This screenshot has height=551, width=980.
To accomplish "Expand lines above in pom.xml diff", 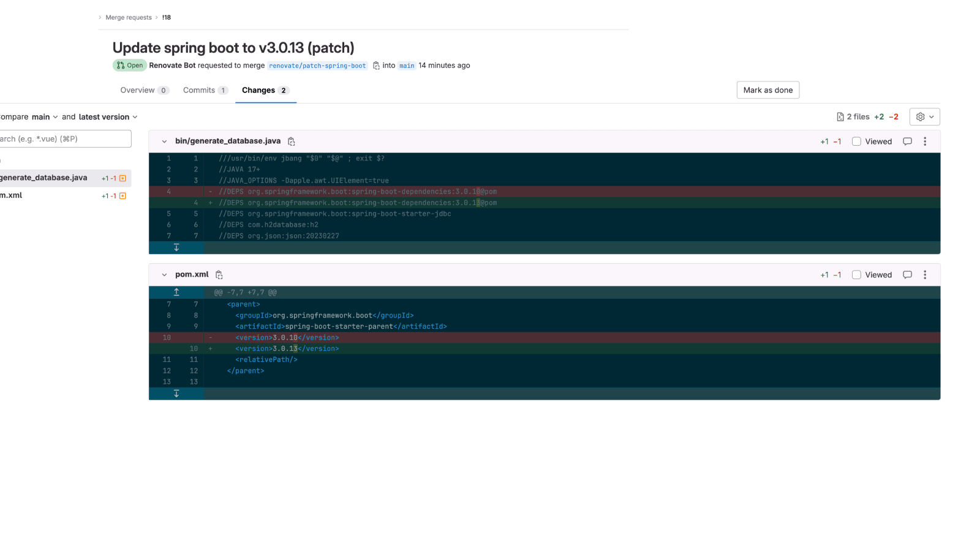I will tap(176, 292).
